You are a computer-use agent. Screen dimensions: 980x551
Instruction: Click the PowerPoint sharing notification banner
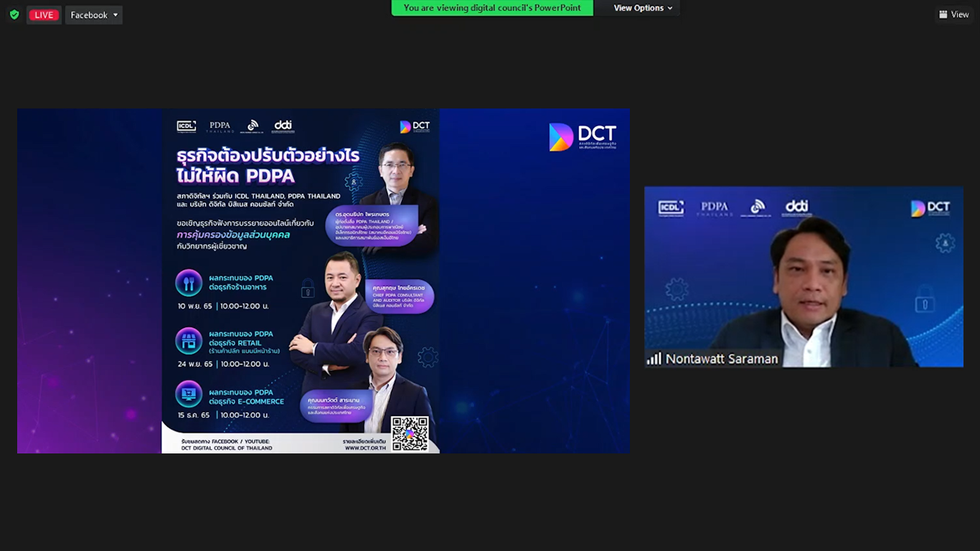point(492,8)
